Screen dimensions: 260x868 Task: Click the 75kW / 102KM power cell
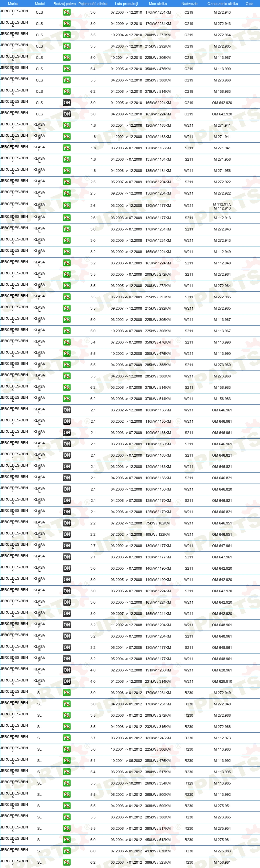point(158,523)
